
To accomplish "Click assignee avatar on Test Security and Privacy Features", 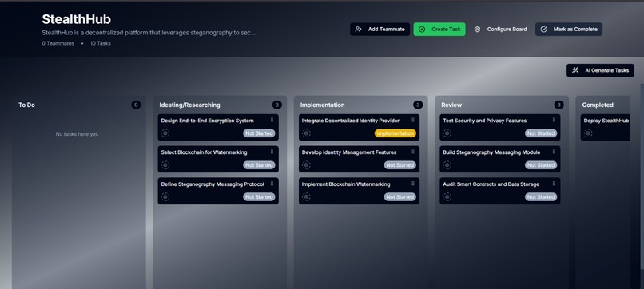I will pyautogui.click(x=447, y=133).
